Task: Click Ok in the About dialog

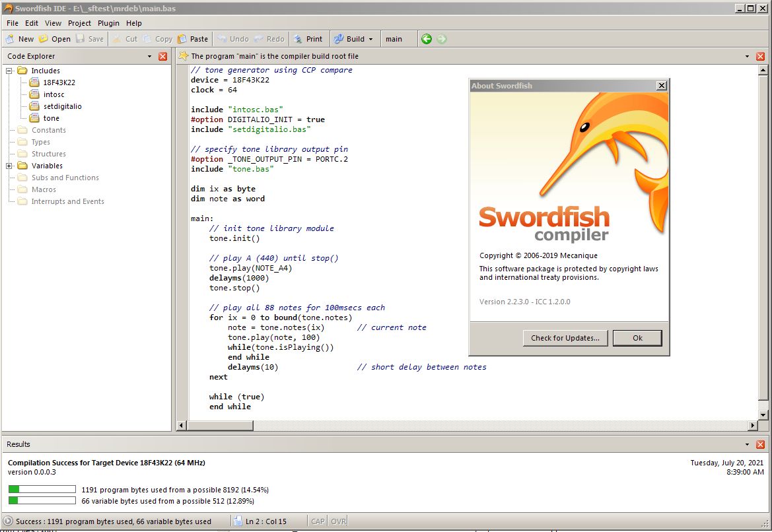Action: click(637, 338)
